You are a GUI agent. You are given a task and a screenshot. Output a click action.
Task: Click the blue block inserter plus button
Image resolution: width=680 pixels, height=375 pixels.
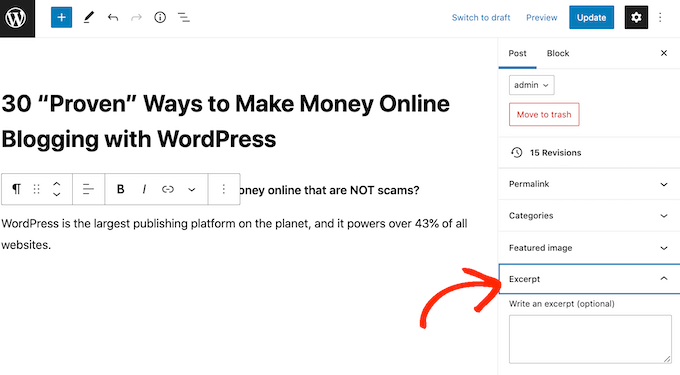tap(62, 17)
